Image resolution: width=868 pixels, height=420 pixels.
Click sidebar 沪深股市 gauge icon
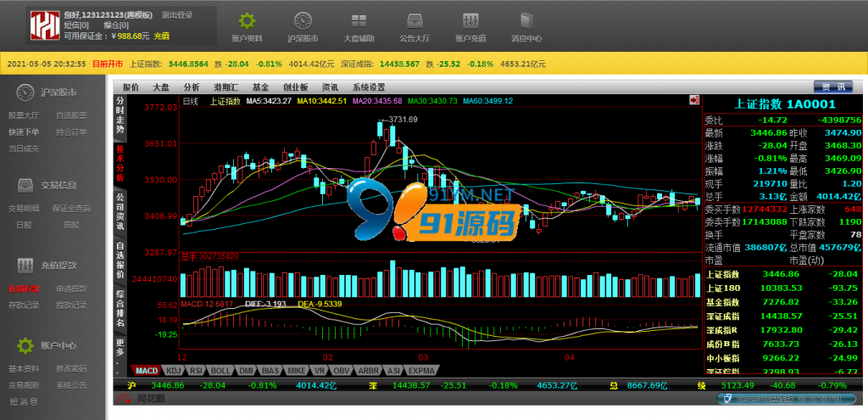tap(25, 92)
